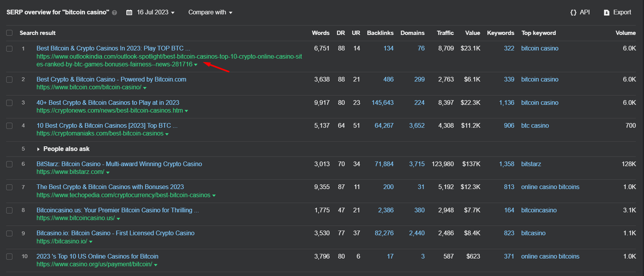
Task: Check the box for the bitcoincasino.us result
Action: 9,210
